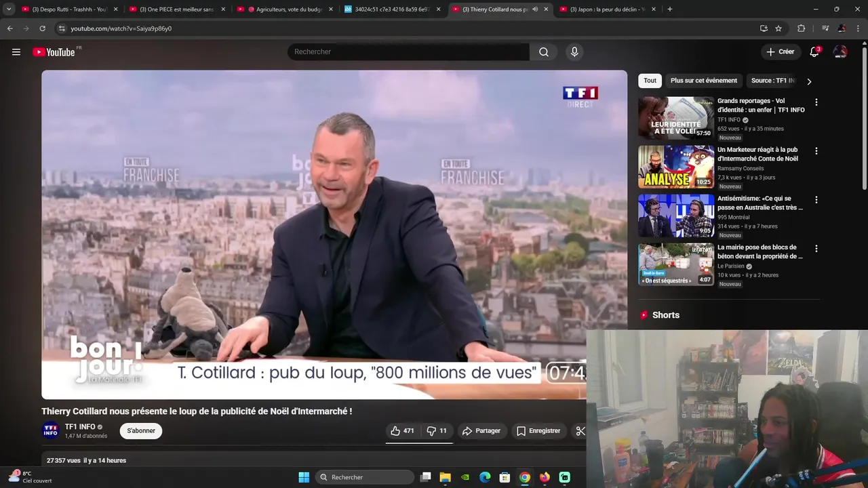
Task: View site information icon in address bar
Action: tap(62, 28)
